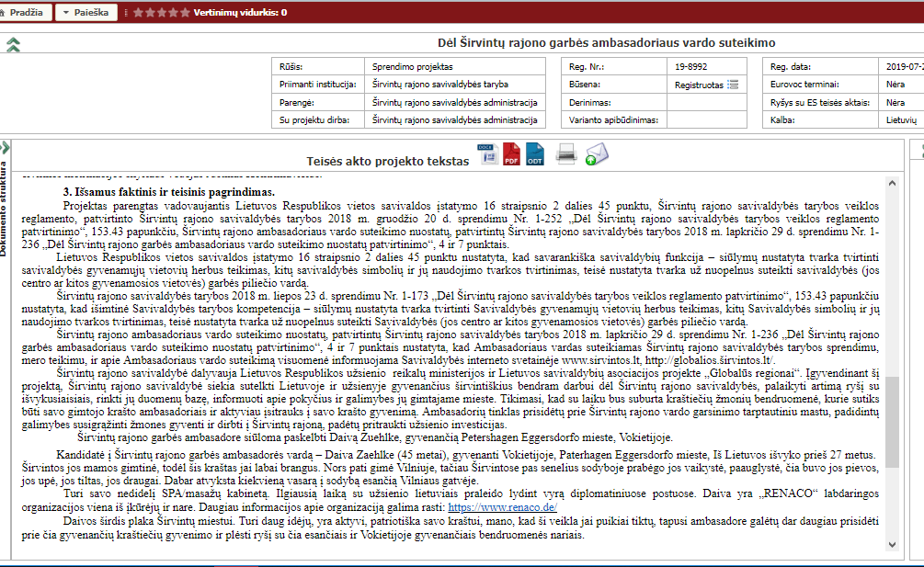
Task: Collapse the header with green double chevron
Action: 13,44
